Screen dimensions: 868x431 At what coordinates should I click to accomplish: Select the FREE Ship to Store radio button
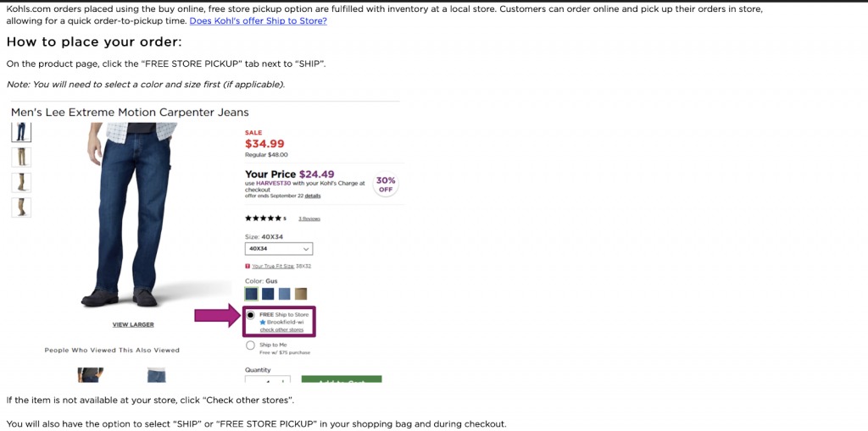(251, 315)
